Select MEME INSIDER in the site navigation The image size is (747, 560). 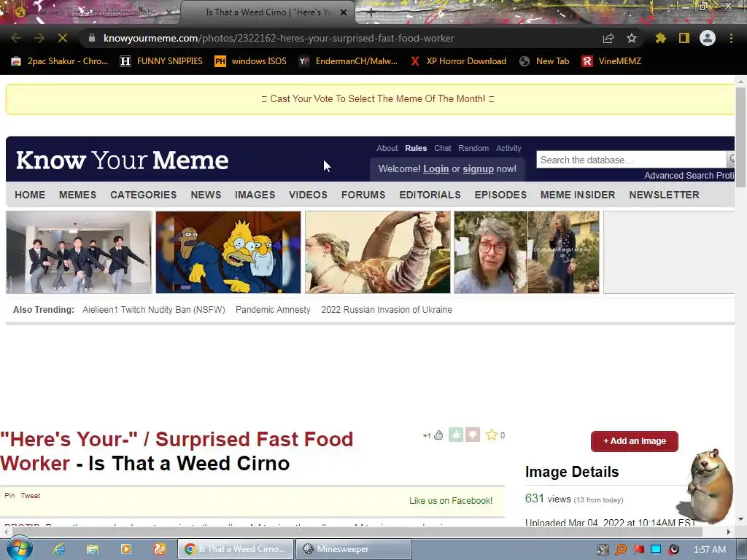pos(578,195)
